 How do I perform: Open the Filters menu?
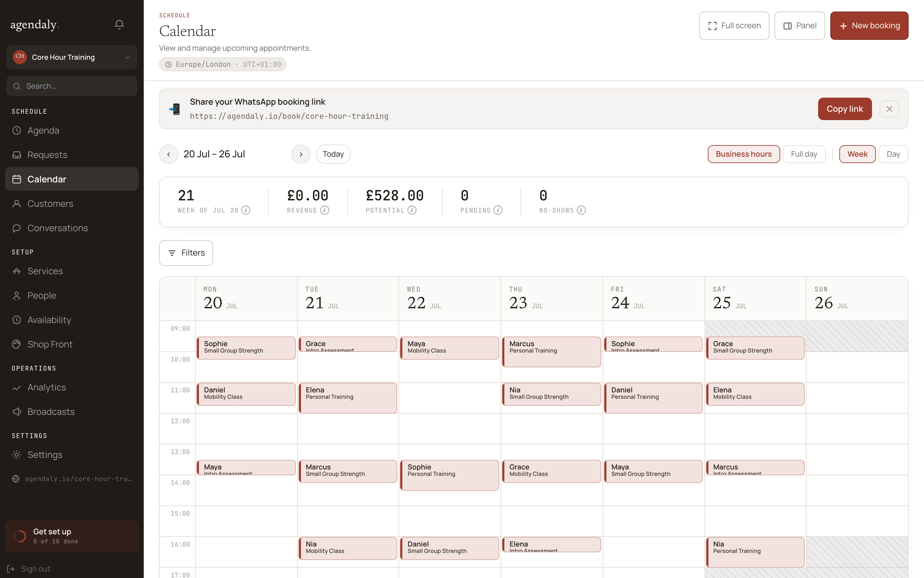click(186, 253)
